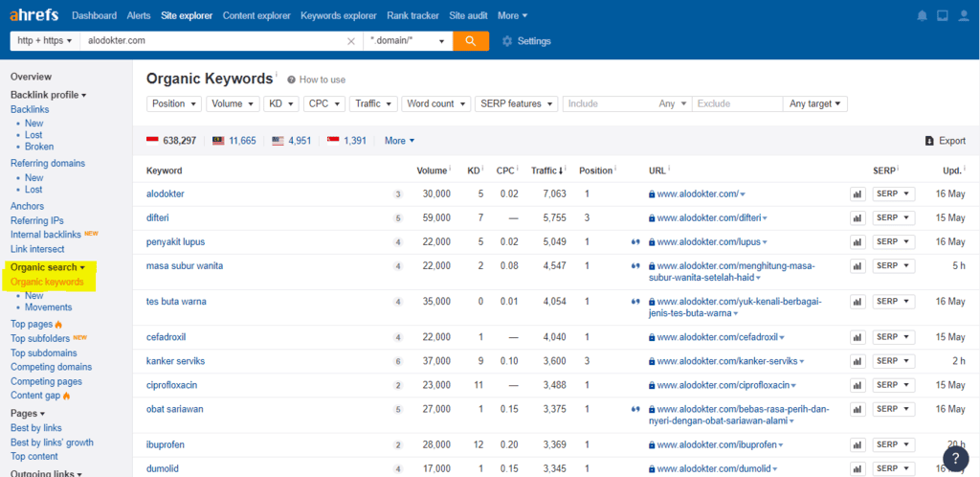The width and height of the screenshot is (980, 477).
Task: Expand the More countries dropdown
Action: point(399,141)
